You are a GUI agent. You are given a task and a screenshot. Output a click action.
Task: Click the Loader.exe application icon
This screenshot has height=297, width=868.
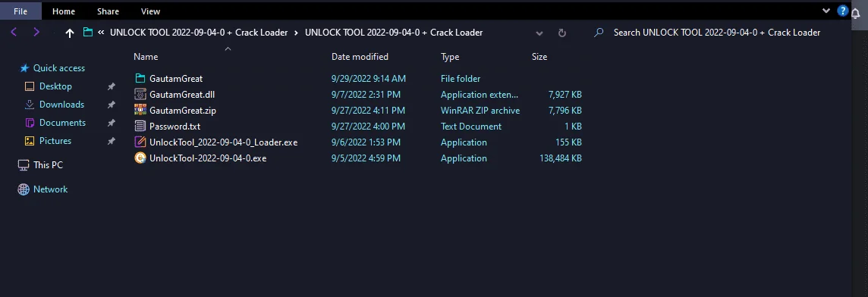(140, 142)
